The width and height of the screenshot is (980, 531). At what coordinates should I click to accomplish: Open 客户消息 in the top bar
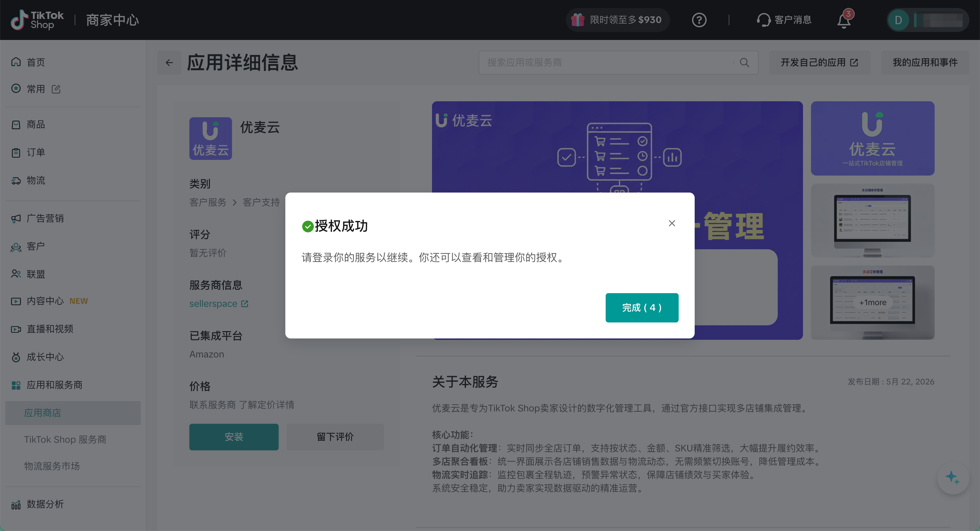pos(784,20)
